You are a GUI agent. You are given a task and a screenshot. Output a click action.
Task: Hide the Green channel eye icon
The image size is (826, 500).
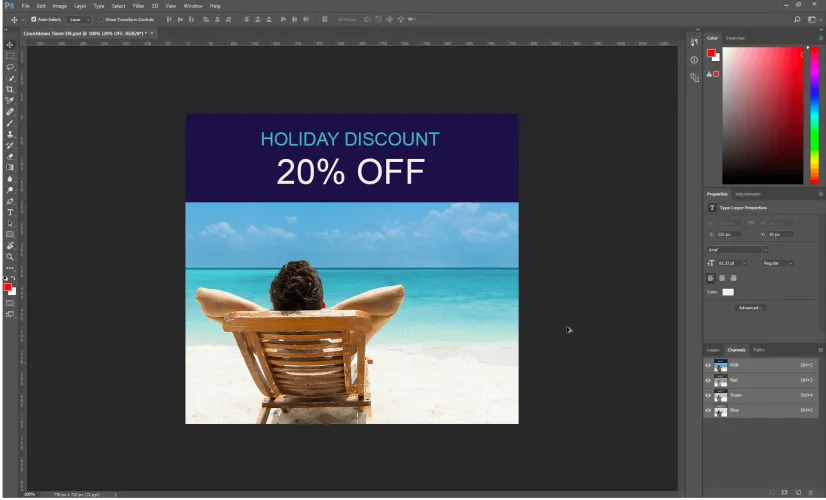click(708, 395)
